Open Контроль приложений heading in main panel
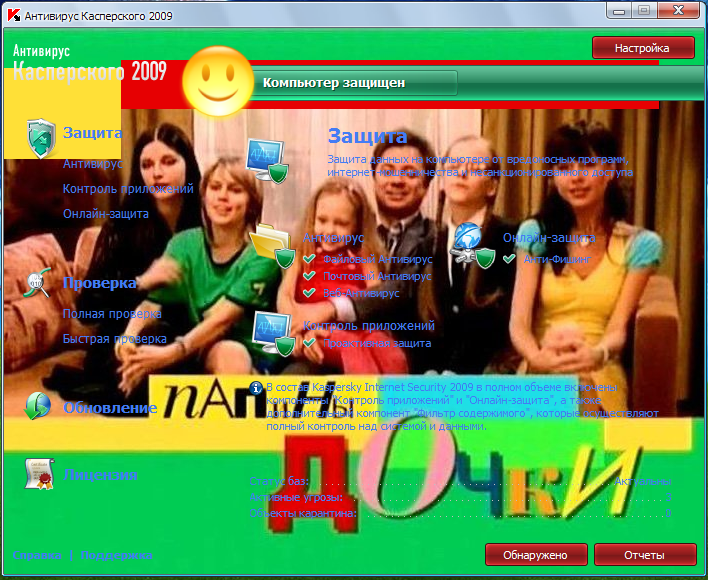Viewport: 708px width, 580px height. 369,325
